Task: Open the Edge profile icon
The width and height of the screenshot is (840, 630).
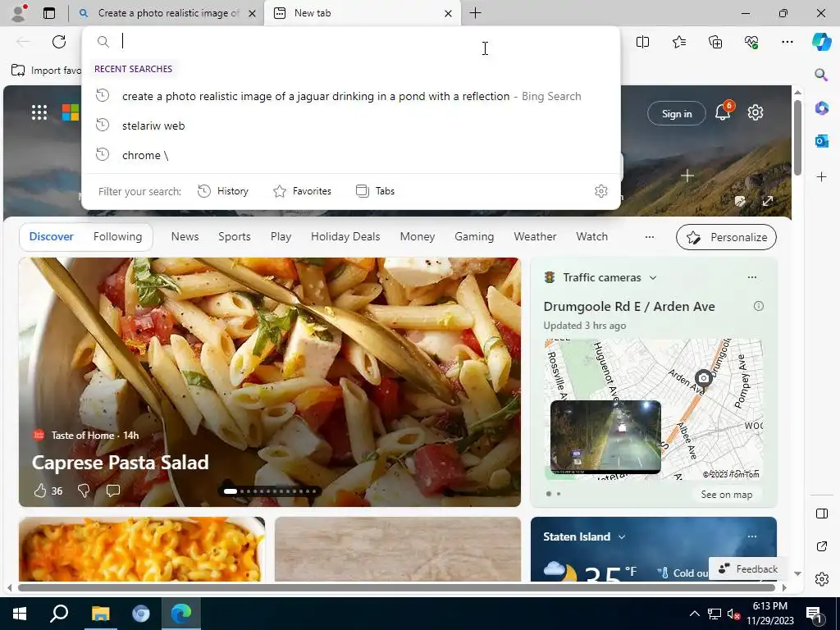Action: click(x=19, y=13)
